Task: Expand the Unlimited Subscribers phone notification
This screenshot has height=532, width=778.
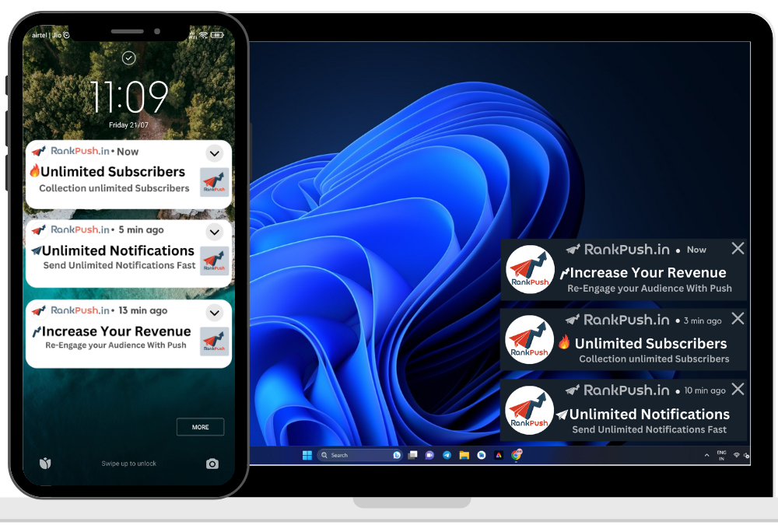Action: 214,153
